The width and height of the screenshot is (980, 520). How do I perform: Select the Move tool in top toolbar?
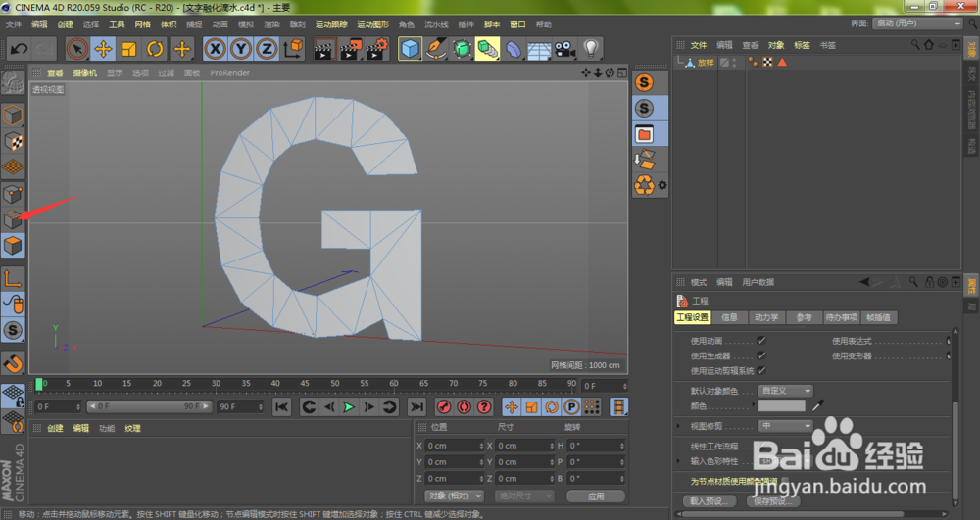point(103,48)
